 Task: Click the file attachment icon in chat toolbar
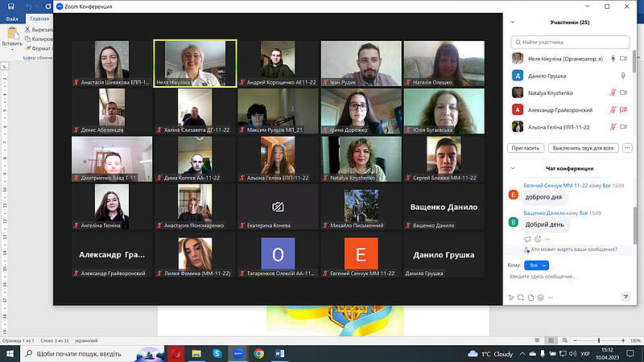click(x=530, y=298)
